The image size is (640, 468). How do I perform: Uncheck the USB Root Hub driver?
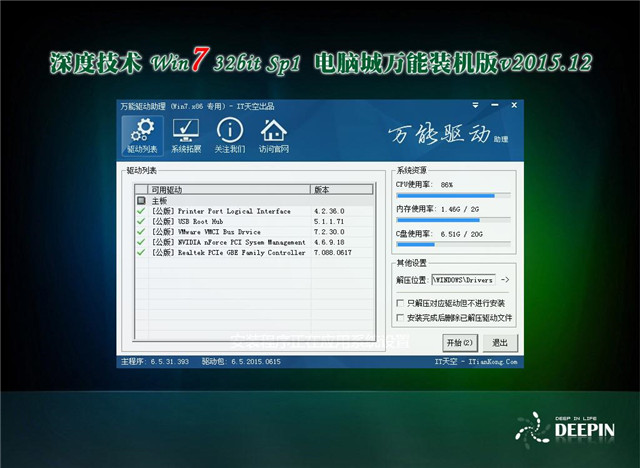click(x=141, y=221)
